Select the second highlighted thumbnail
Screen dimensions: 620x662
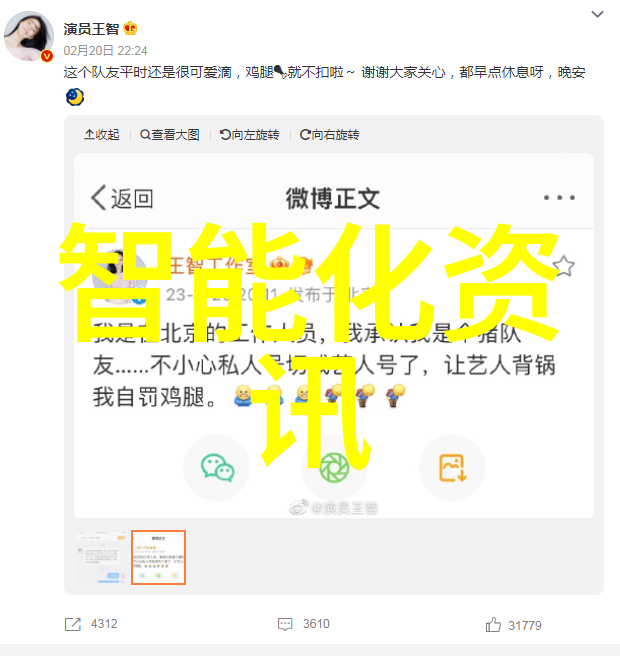tap(158, 557)
